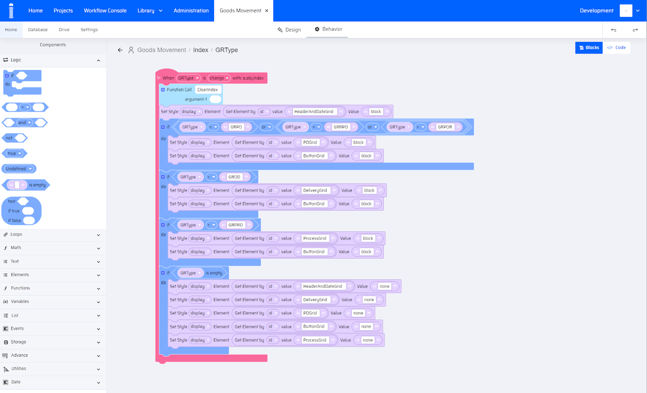Choose the 'is empty' block in palette

pyautogui.click(x=26, y=185)
